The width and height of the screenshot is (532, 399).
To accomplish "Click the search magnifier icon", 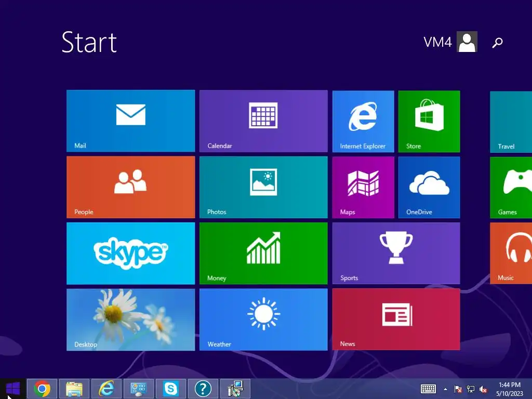I will coord(497,43).
